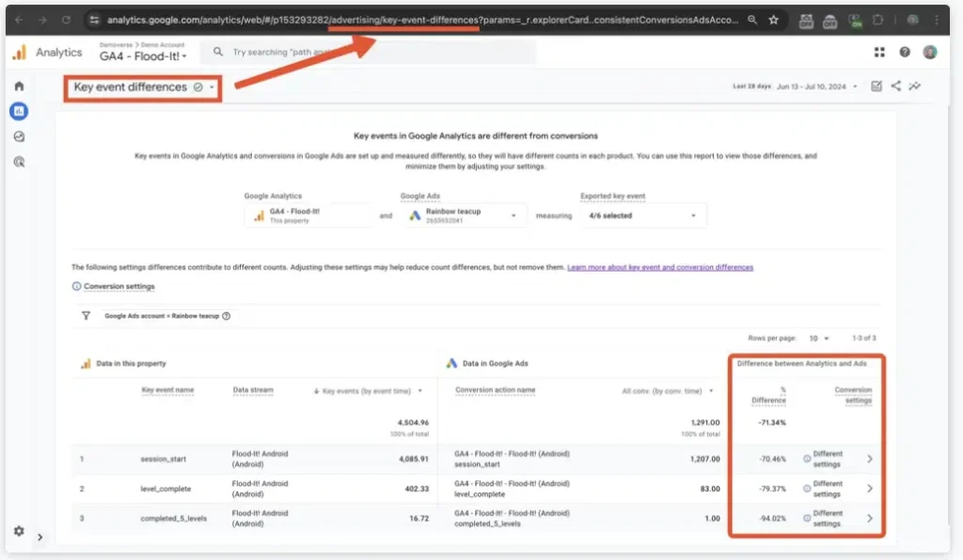Open Explore in the left sidebar
Viewport: 963px width, 560px height.
click(19, 137)
